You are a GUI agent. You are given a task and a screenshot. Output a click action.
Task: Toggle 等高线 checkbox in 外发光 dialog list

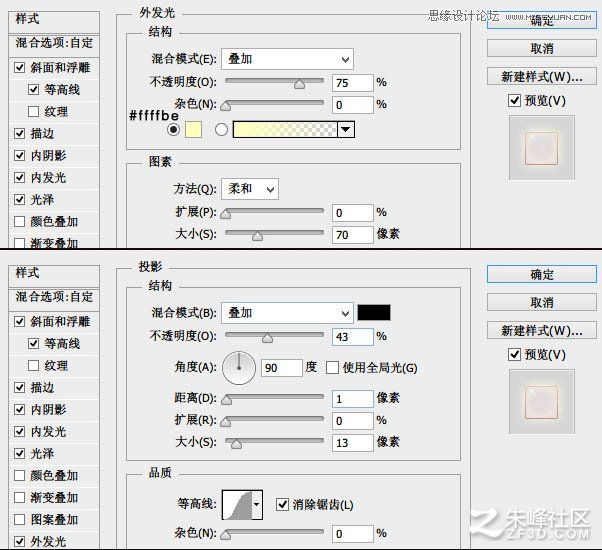coord(33,89)
